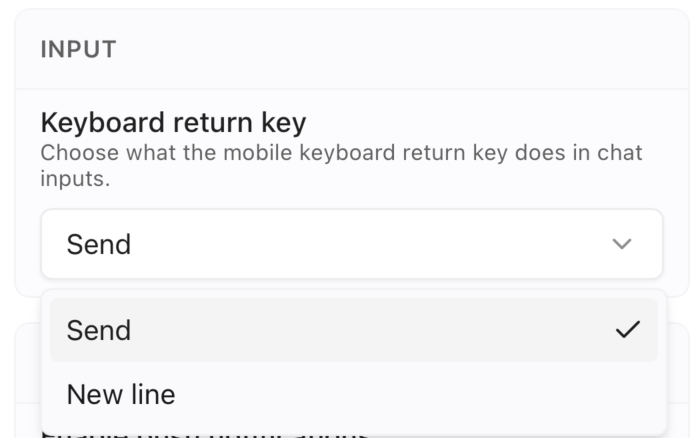Viewport: 690px width, 438px height.
Task: Click the checkmark icon beside the Send option
Action: (x=627, y=330)
